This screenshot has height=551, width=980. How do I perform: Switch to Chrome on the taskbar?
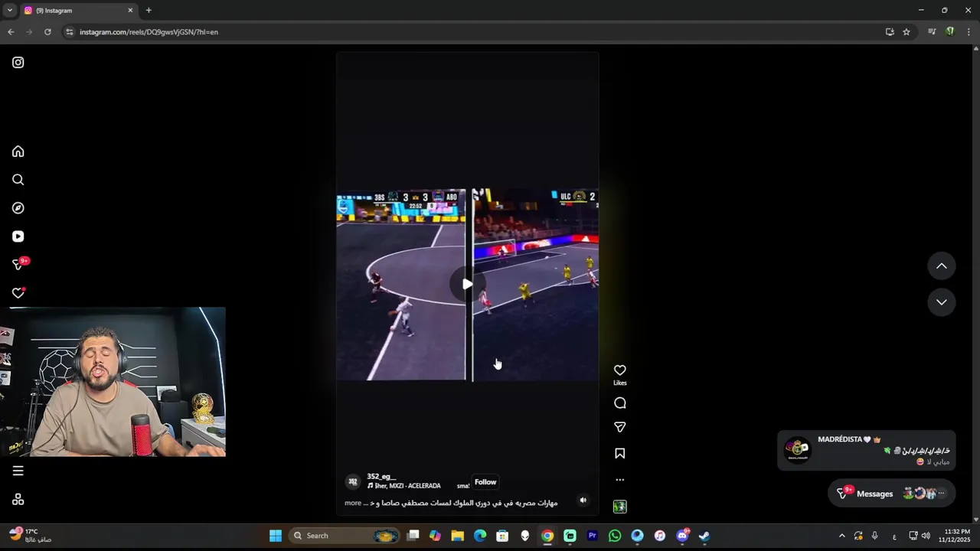[x=547, y=536]
